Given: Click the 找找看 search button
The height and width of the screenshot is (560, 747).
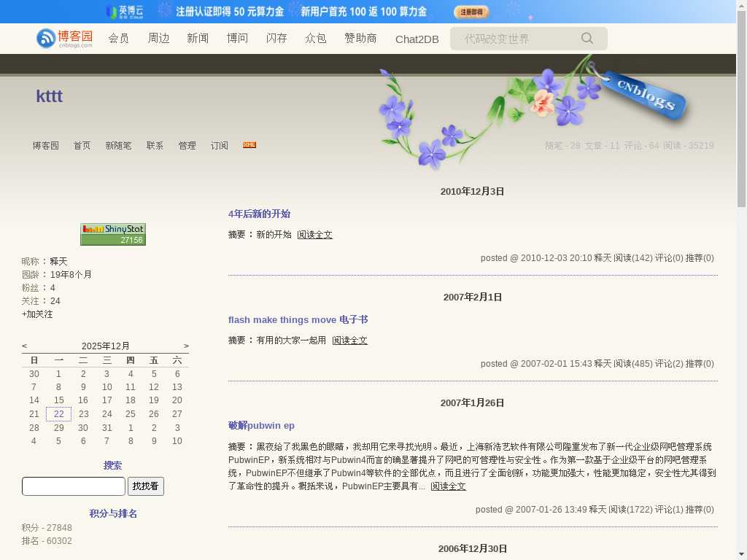Looking at the screenshot, I should 146,486.
